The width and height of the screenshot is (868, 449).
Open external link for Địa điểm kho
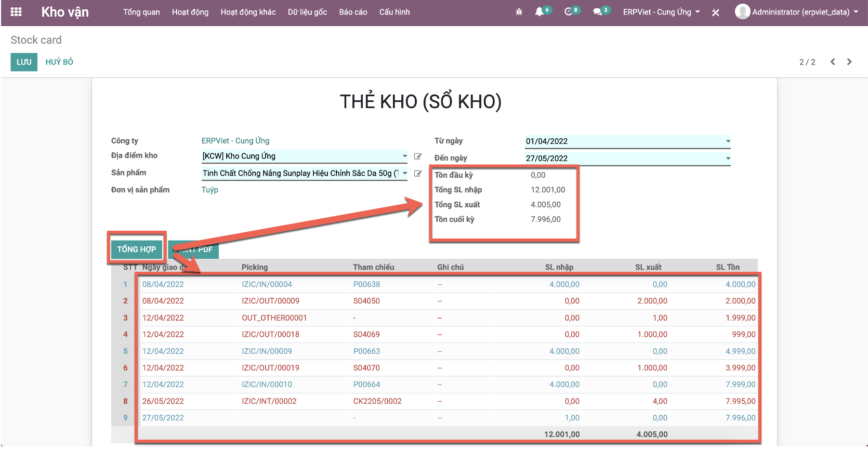(418, 156)
